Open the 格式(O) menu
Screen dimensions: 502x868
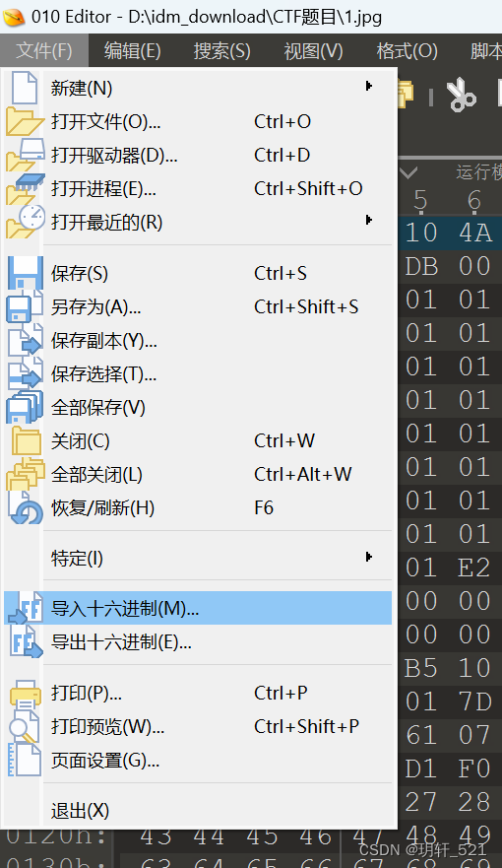(407, 51)
